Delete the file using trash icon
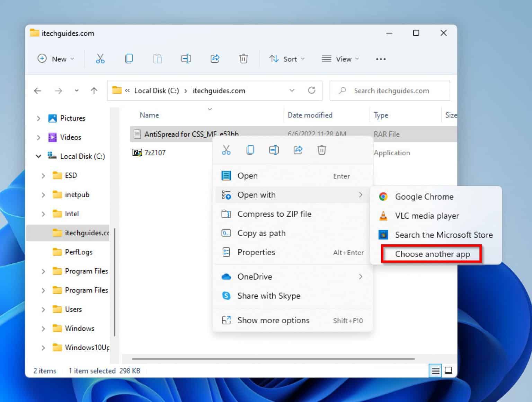 pyautogui.click(x=321, y=150)
